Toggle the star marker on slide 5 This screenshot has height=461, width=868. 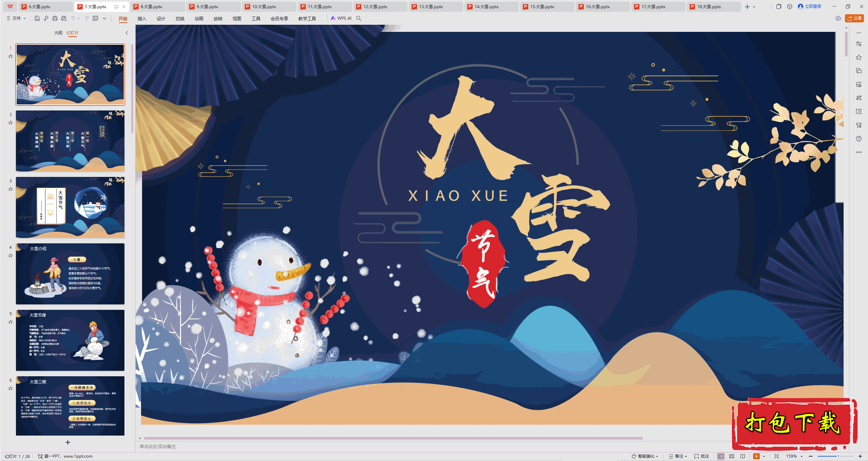tap(11, 322)
